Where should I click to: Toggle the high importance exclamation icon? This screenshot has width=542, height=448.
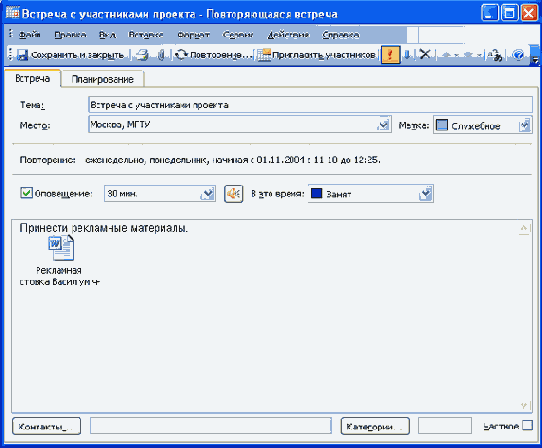(x=390, y=55)
